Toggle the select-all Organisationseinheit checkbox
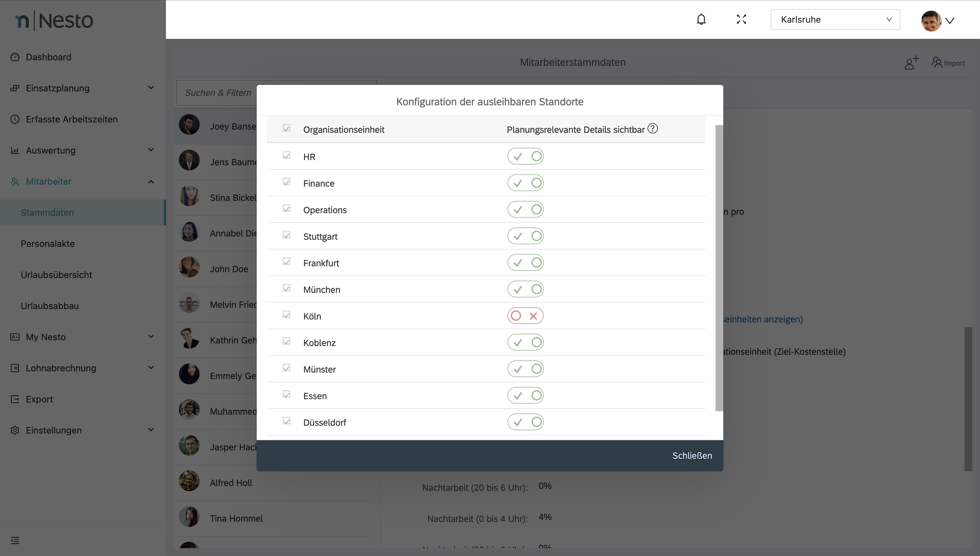This screenshot has height=556, width=980. point(286,128)
